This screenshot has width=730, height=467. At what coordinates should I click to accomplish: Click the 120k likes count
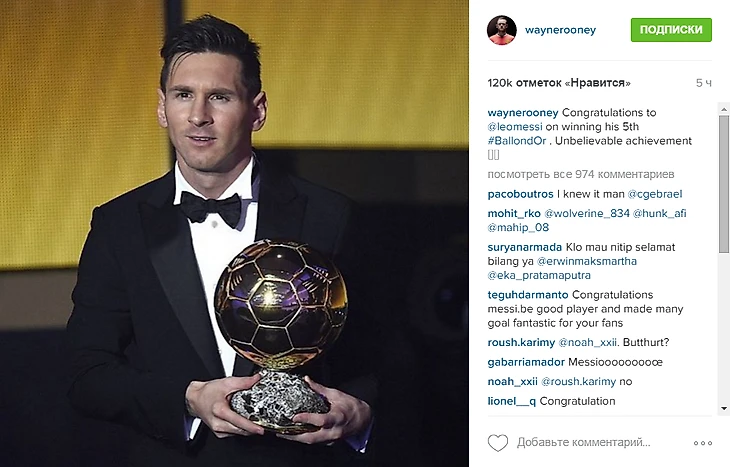pos(559,83)
